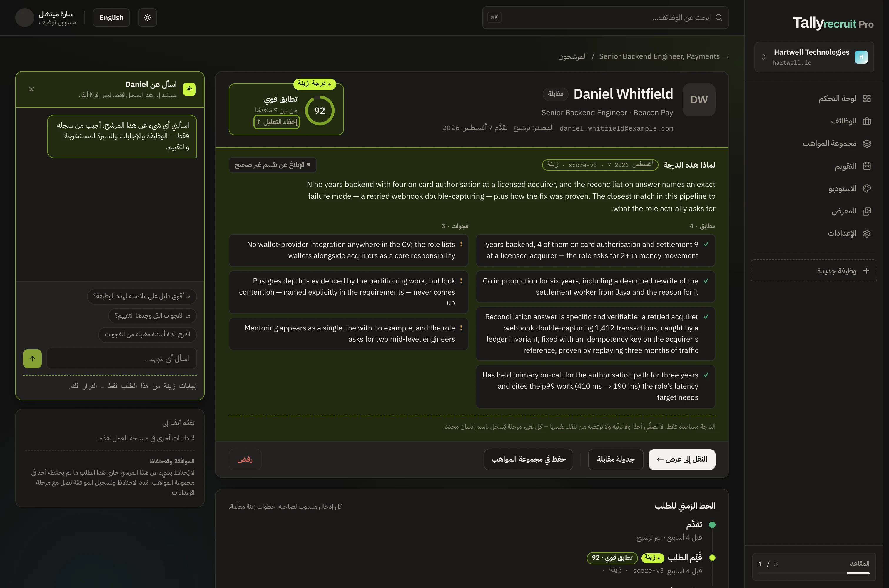The width and height of the screenshot is (889, 588).
Task: Click the مقابلة stage badge
Action: 555,94
